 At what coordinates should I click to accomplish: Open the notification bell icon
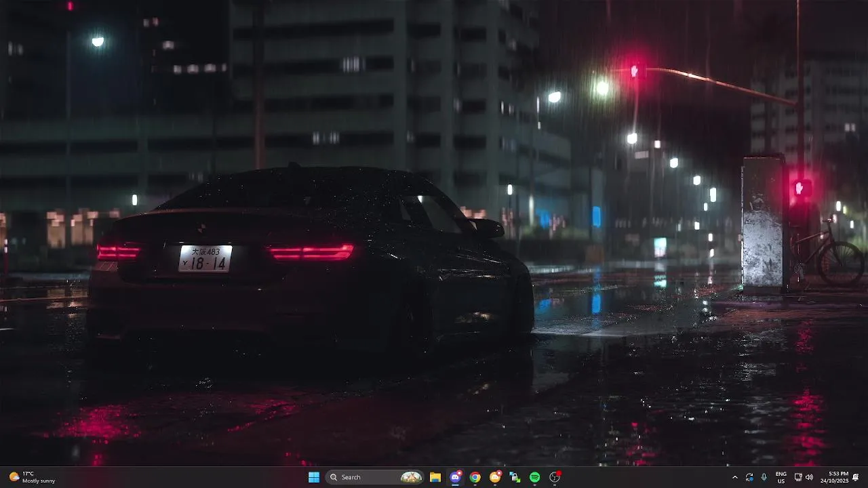tap(856, 477)
